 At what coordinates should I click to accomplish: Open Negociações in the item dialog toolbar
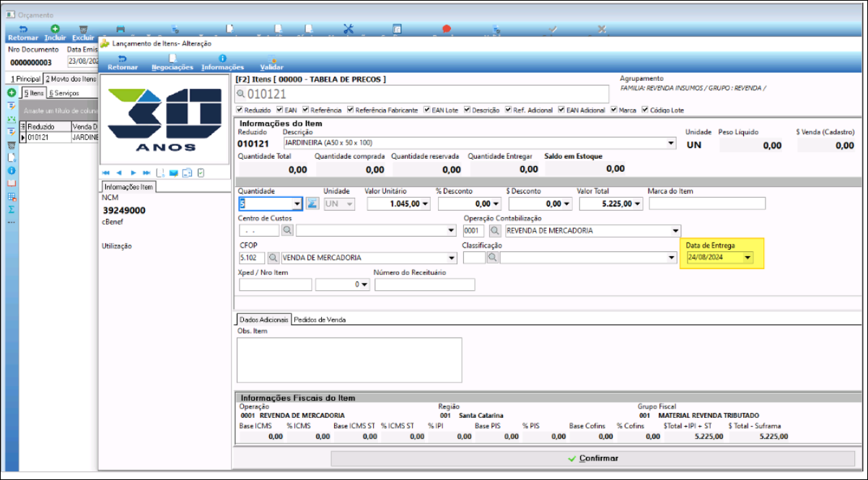[172, 63]
